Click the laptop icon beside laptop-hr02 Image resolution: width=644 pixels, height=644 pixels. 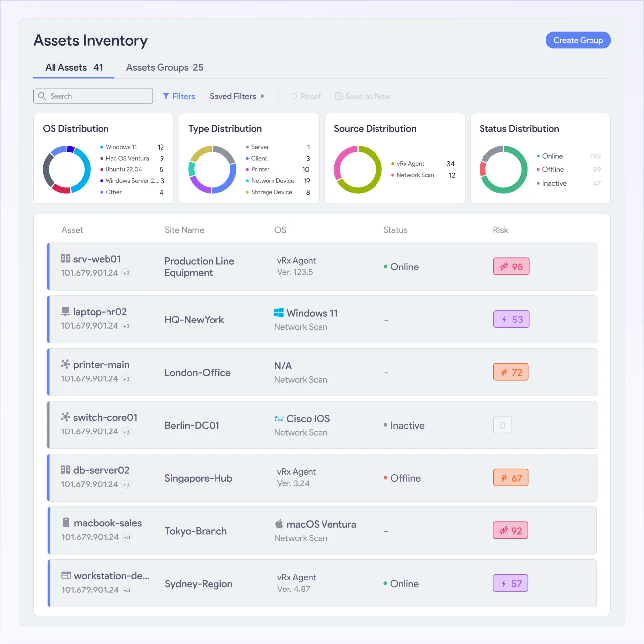[x=65, y=311]
